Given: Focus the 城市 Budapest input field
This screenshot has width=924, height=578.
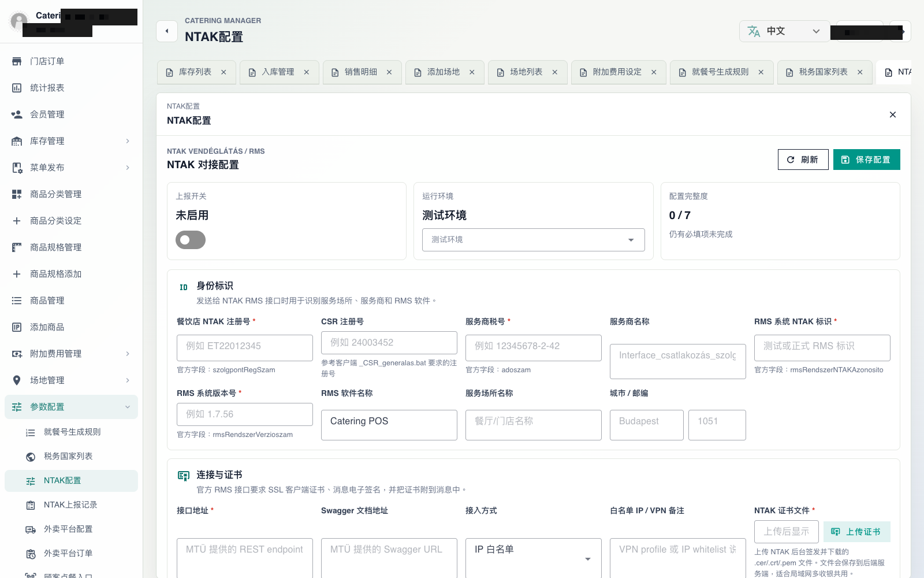Looking at the screenshot, I should point(647,425).
